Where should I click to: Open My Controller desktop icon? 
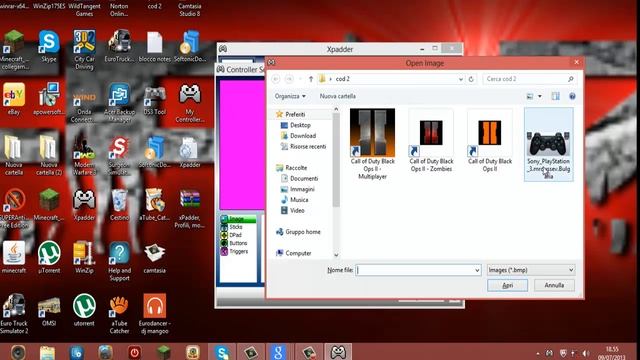click(190, 102)
